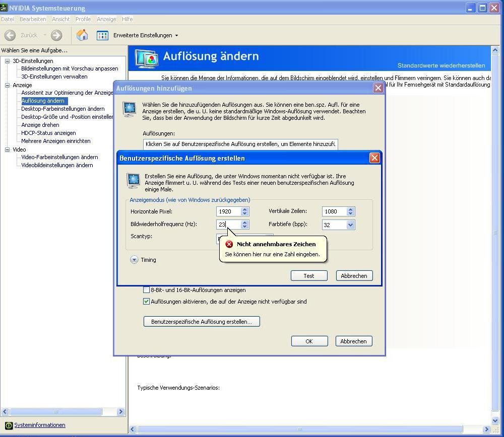
Task: Close the Auflösungen hinzufügen dialog
Action: [x=378, y=88]
